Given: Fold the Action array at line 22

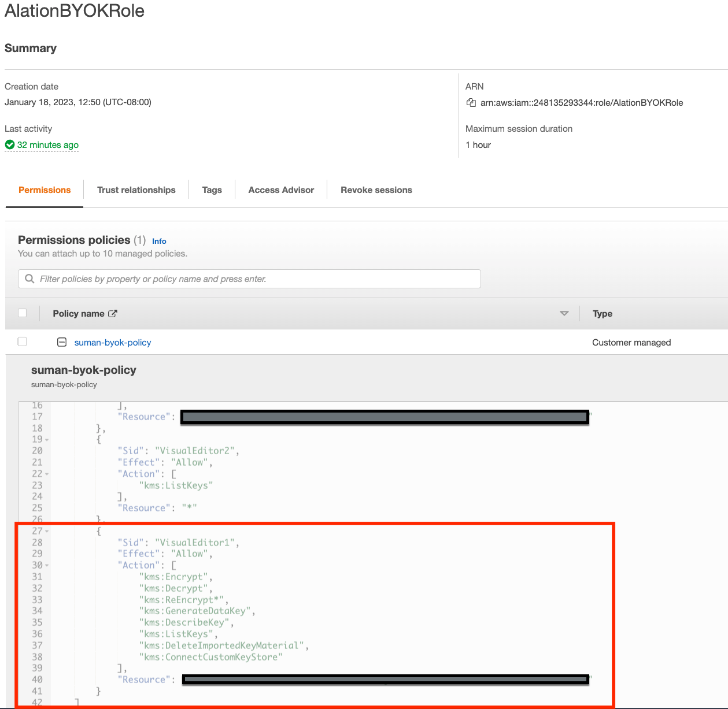Looking at the screenshot, I should [47, 474].
